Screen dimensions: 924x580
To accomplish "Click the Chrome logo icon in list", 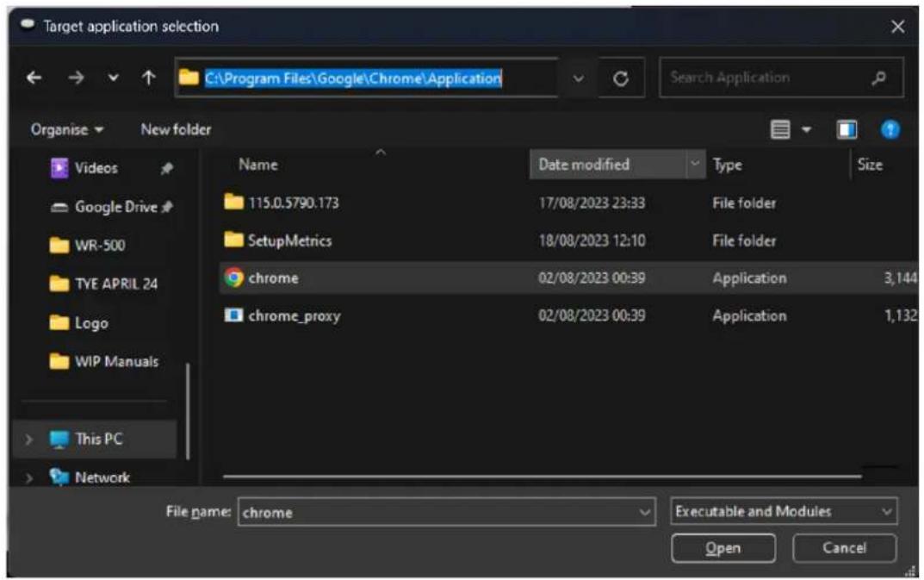I will pos(234,278).
